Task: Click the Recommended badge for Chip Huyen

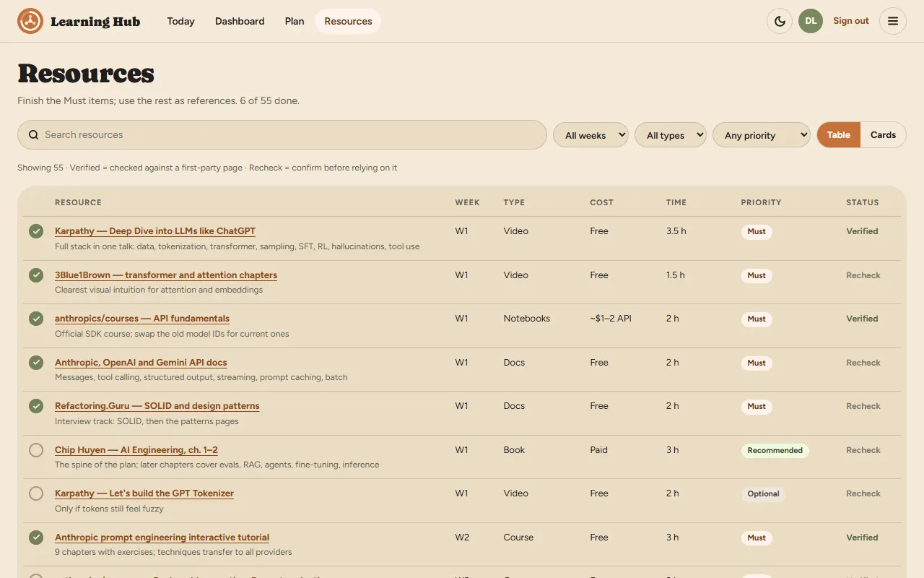Action: [x=775, y=450]
